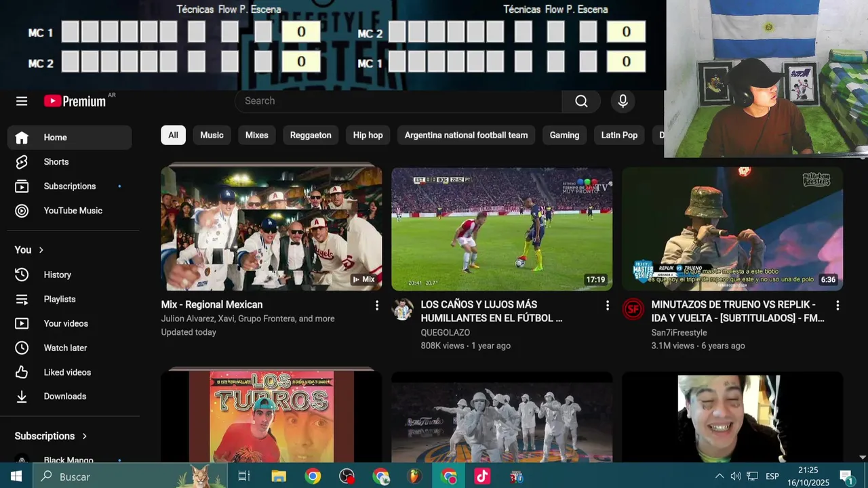Click the YouTube Premium logo
The height and width of the screenshot is (488, 868).
tap(75, 101)
